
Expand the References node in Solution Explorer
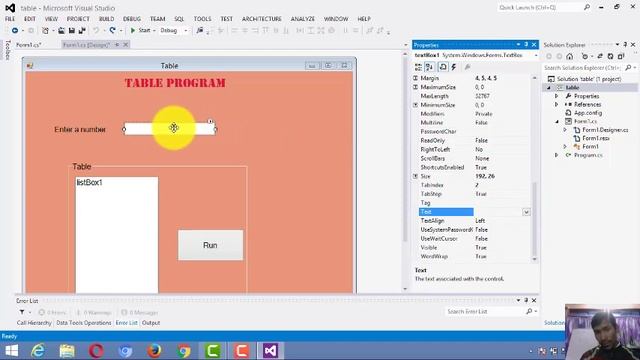[557, 104]
